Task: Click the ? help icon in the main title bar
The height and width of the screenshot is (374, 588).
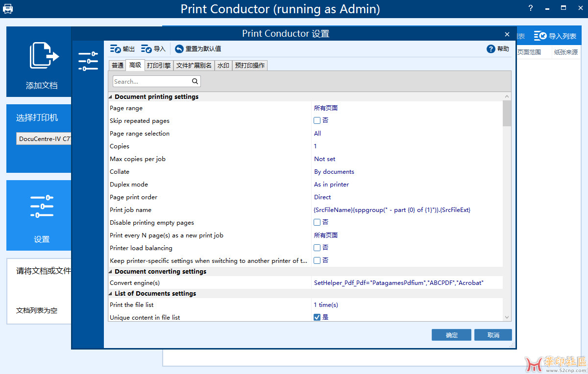Action: [531, 8]
